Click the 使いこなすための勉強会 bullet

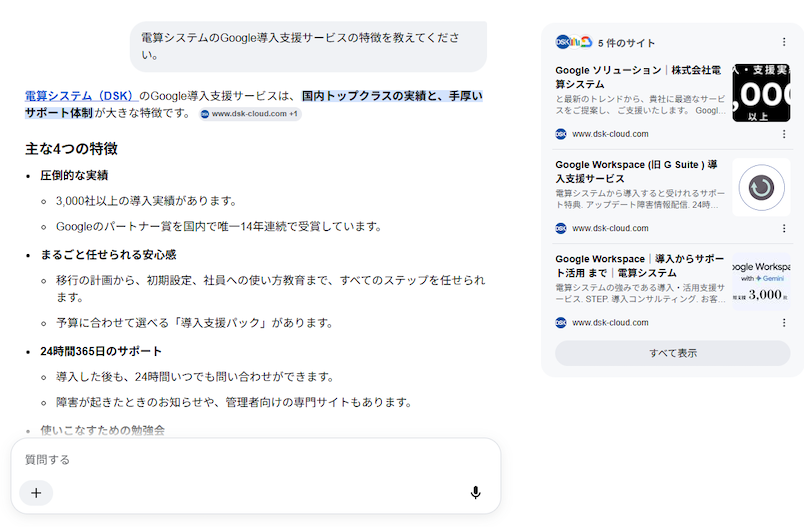tap(103, 430)
